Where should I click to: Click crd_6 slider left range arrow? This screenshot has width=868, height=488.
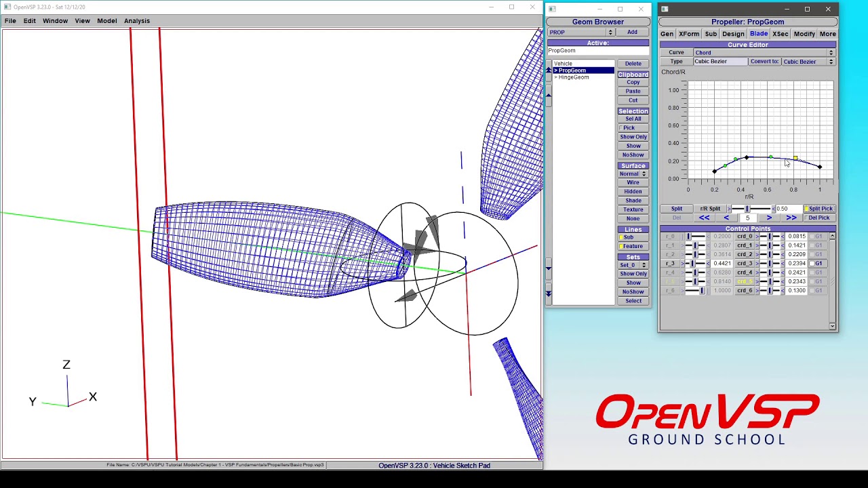(x=757, y=291)
